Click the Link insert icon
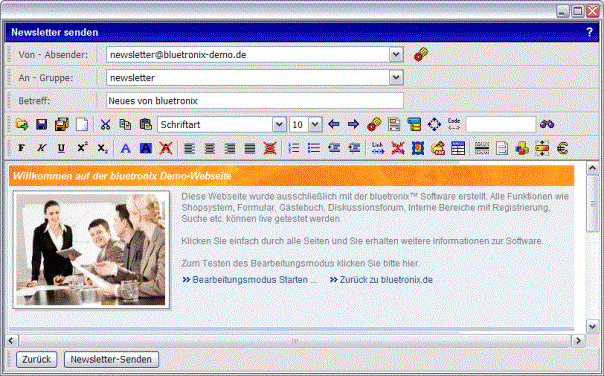The image size is (604, 376). (378, 148)
